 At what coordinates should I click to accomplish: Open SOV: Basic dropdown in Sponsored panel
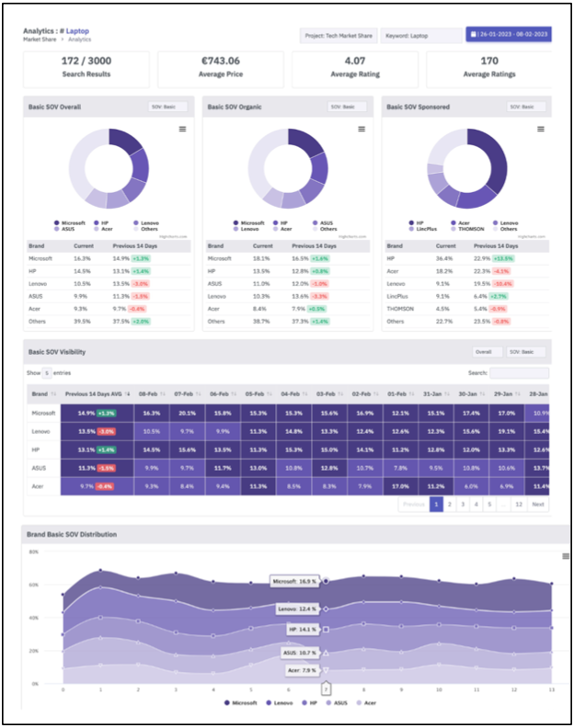[x=526, y=107]
